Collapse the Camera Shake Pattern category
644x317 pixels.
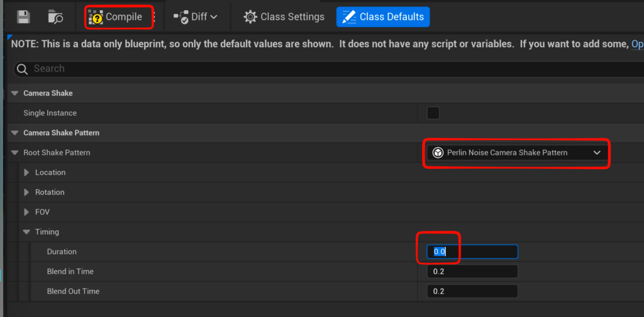[x=14, y=133]
